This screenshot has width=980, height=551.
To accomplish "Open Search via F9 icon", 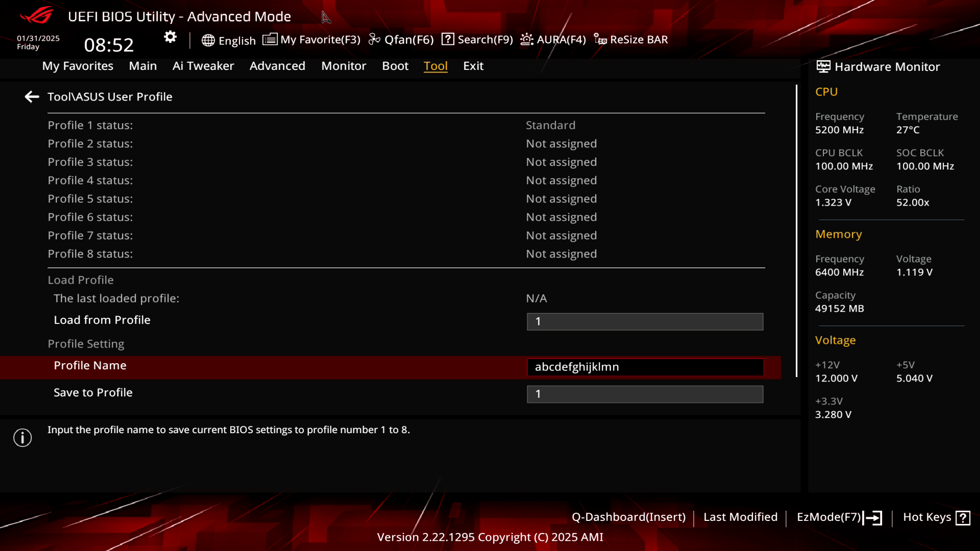I will [x=448, y=39].
